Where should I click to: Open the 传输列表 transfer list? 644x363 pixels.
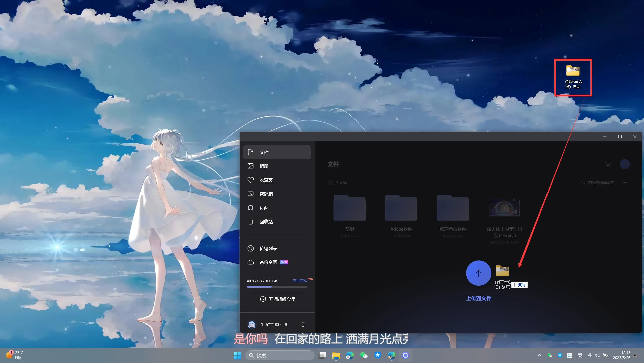pos(268,248)
